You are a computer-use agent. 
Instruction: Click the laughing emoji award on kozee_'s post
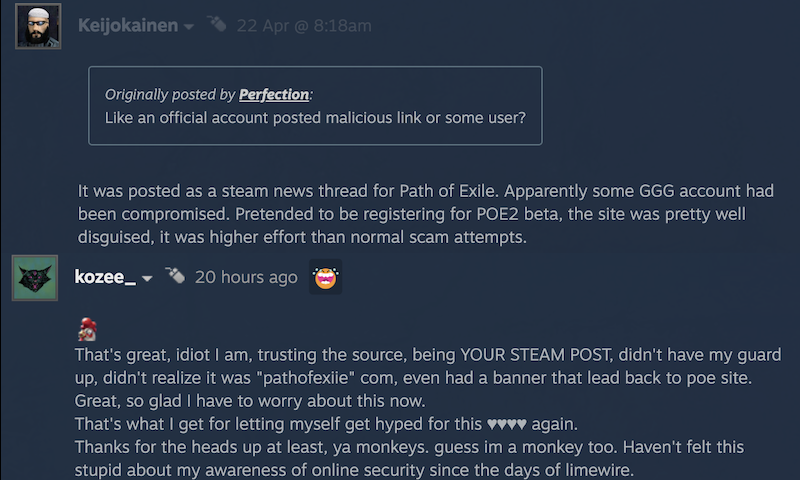pos(325,277)
